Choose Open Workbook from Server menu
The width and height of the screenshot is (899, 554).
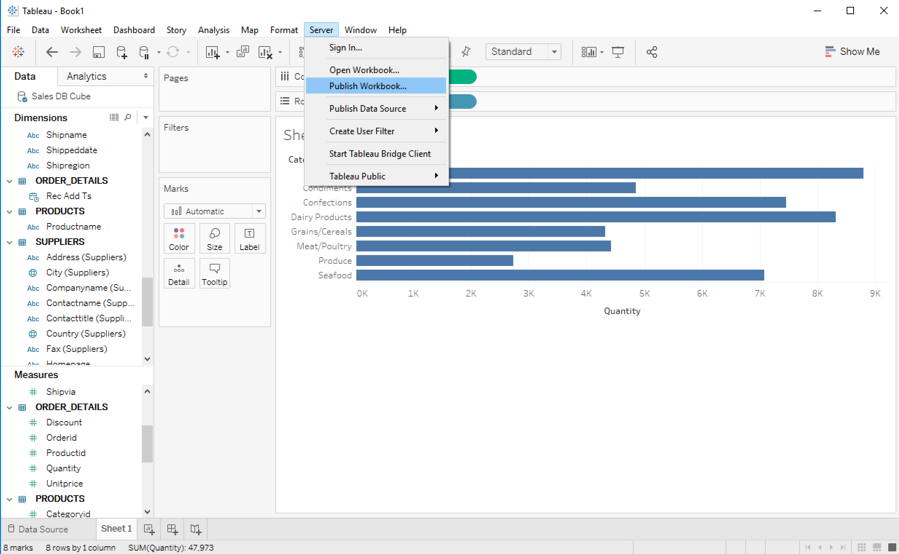(x=376, y=70)
